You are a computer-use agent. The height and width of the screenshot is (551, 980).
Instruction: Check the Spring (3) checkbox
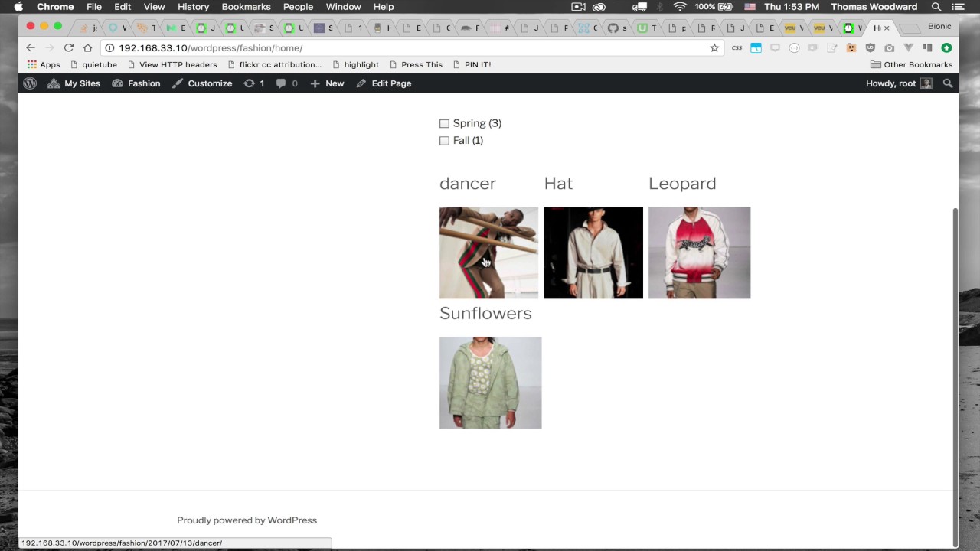tap(444, 123)
